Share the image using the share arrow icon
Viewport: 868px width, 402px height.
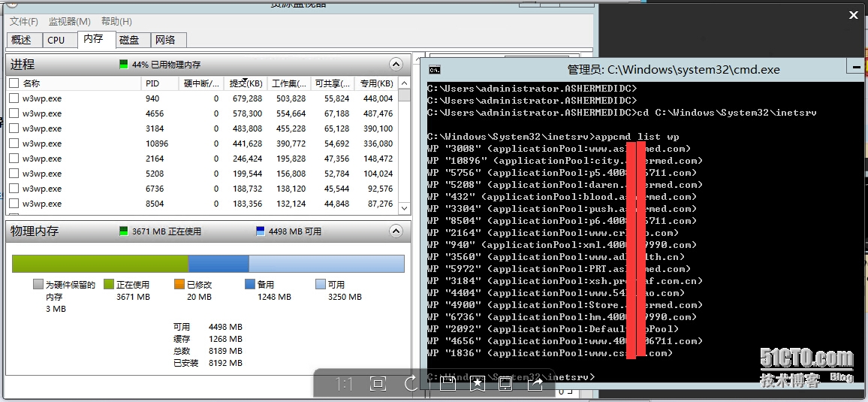[x=535, y=383]
